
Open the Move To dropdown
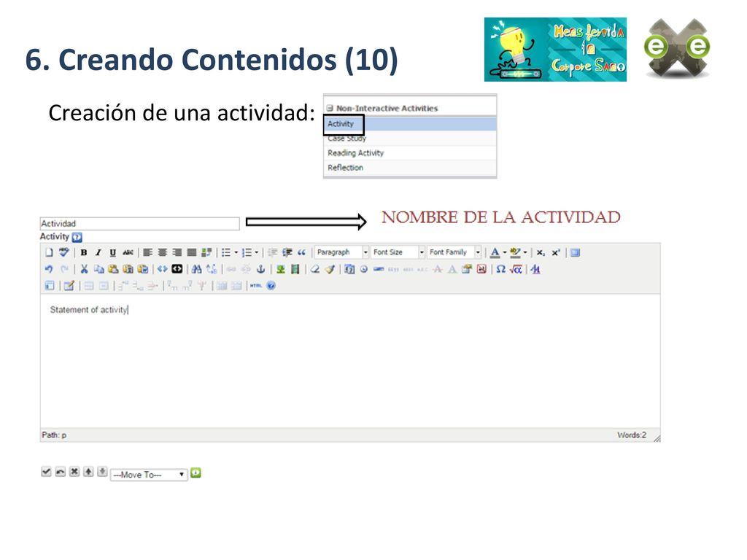click(149, 475)
